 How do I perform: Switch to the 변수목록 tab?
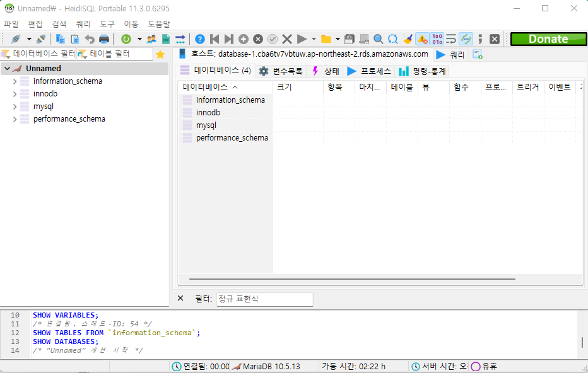(281, 71)
